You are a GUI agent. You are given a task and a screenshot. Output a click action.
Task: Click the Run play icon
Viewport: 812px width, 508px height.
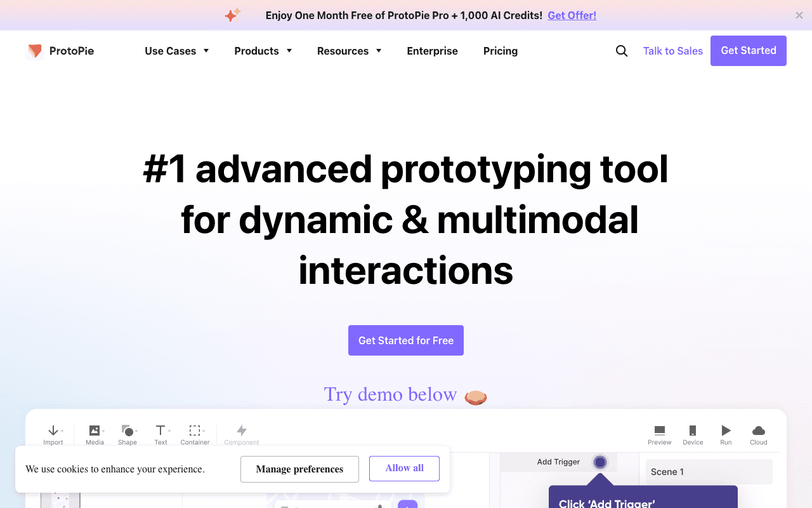tap(726, 431)
